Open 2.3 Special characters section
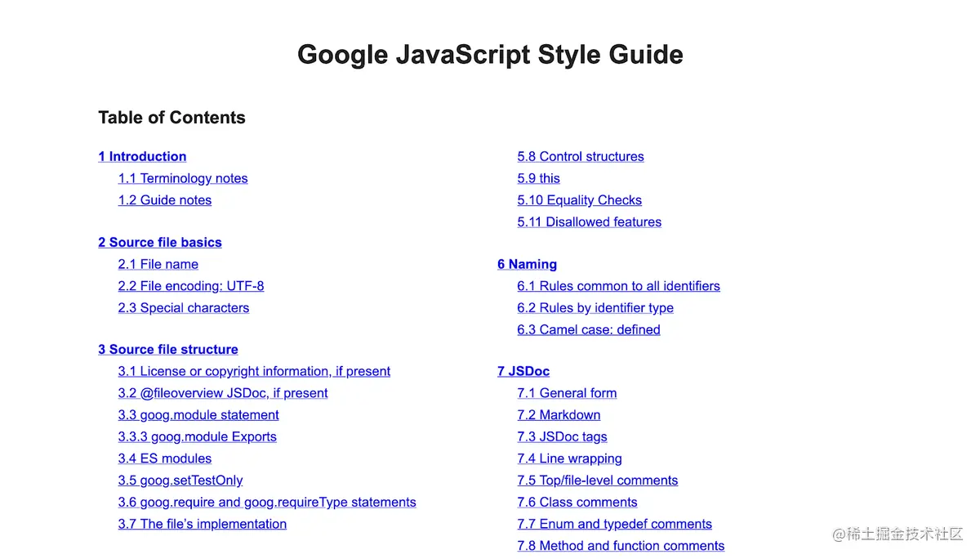Image resolution: width=980 pixels, height=559 pixels. pos(184,308)
